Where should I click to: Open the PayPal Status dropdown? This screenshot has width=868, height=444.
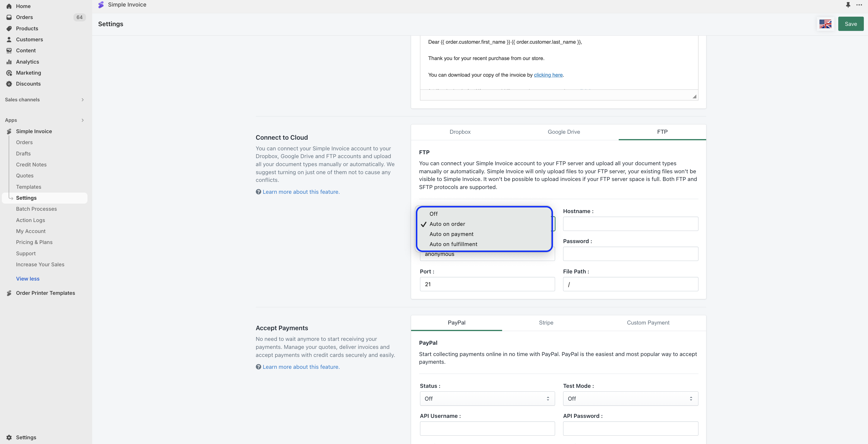click(487, 399)
